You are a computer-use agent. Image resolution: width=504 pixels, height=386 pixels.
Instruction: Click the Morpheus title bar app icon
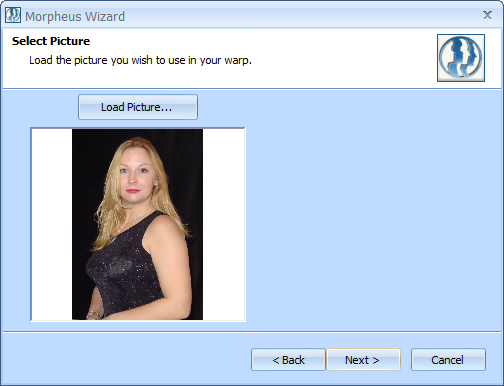(x=13, y=15)
